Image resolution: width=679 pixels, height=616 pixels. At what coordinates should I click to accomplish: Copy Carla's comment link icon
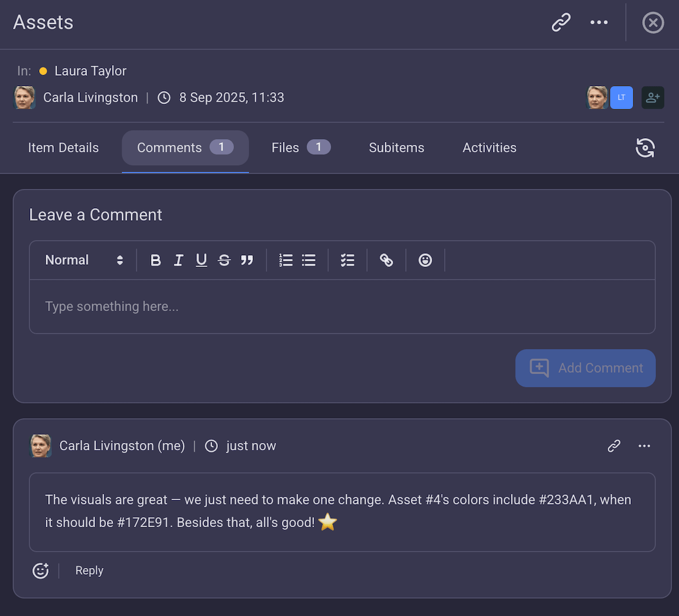(614, 446)
